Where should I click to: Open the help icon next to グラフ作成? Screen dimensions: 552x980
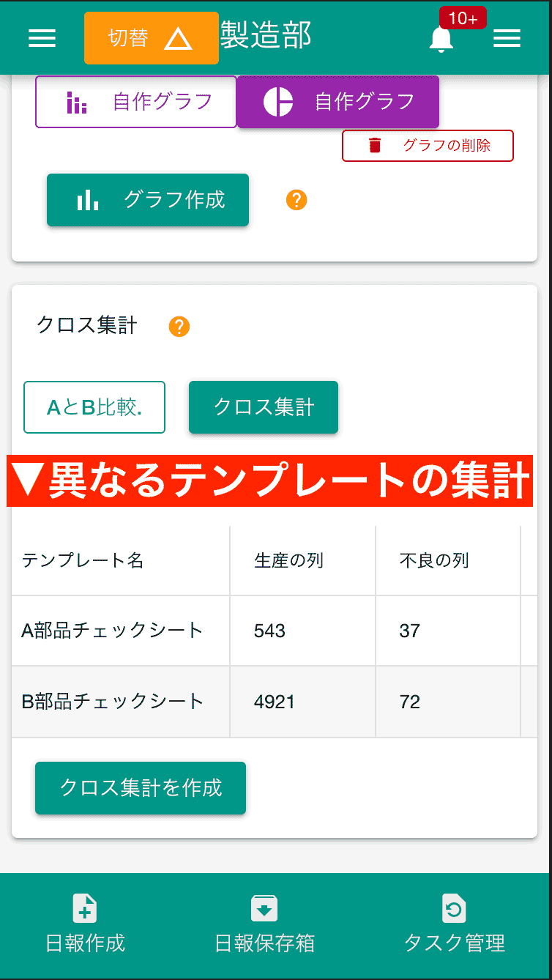point(296,199)
